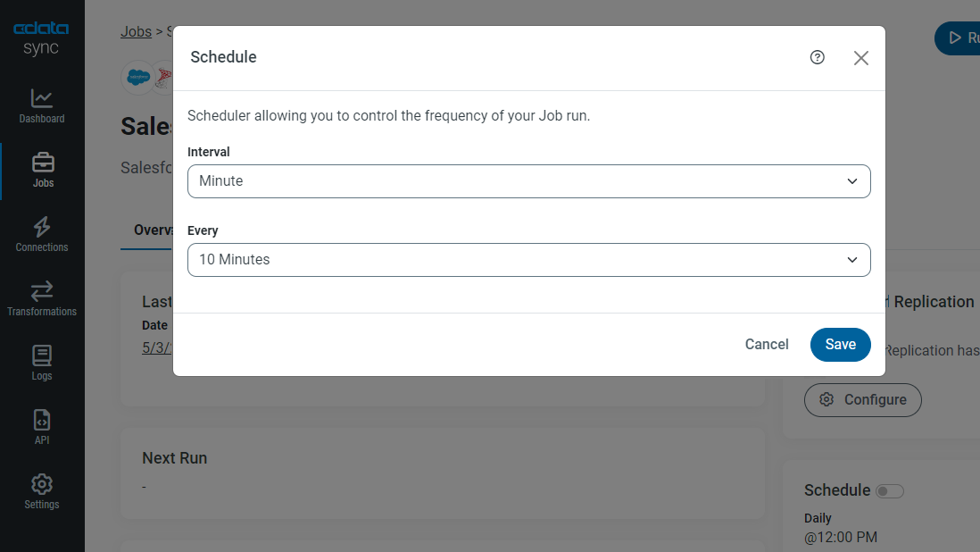Go to Transformations arrows icon
This screenshot has width=980, height=552.
[x=42, y=291]
